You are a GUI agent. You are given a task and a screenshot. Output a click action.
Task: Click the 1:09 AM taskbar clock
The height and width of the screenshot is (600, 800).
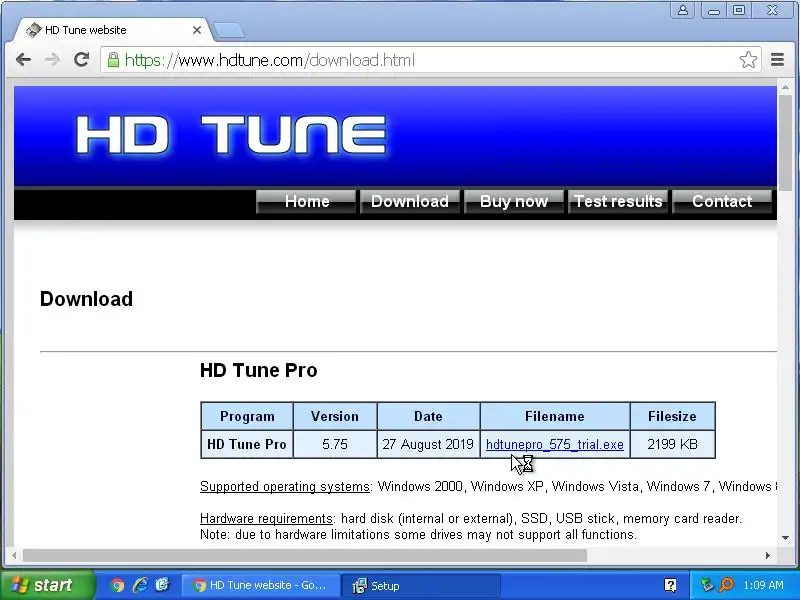(763, 585)
